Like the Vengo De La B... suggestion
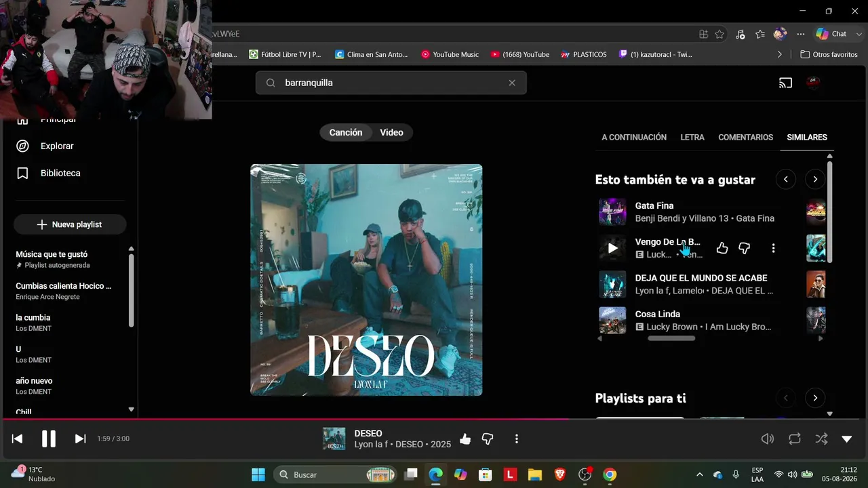 (722, 248)
